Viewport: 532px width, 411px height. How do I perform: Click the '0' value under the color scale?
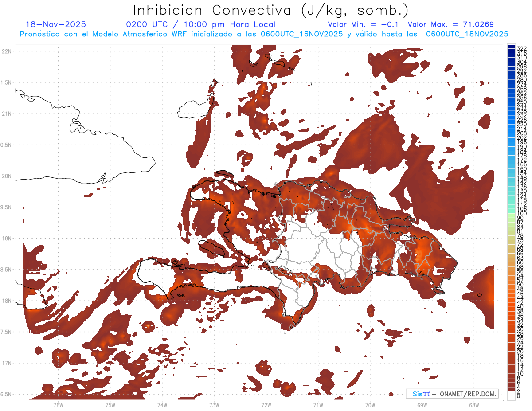[519, 396]
